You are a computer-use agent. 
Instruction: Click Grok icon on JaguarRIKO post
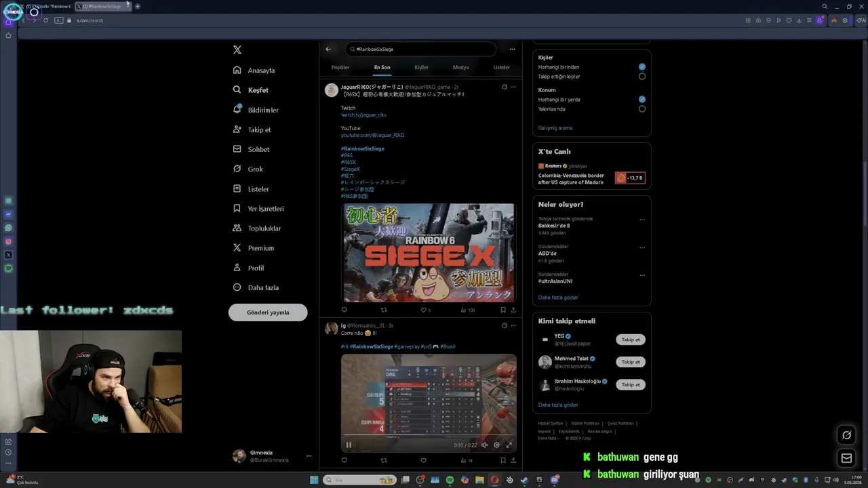point(504,87)
